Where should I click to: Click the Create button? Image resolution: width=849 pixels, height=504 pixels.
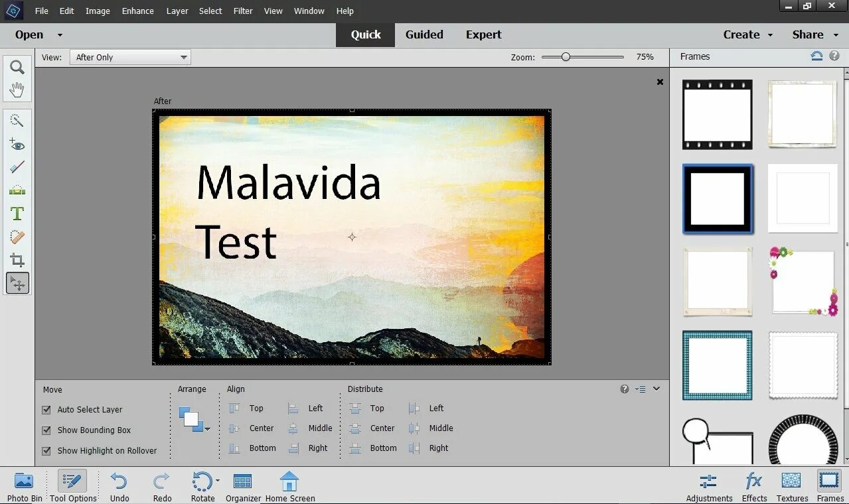tap(741, 34)
